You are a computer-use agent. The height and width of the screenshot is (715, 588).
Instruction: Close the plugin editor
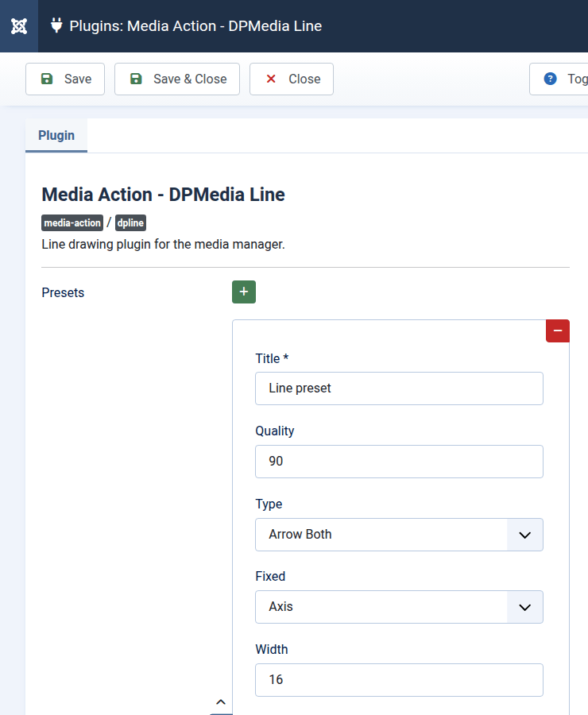(291, 79)
